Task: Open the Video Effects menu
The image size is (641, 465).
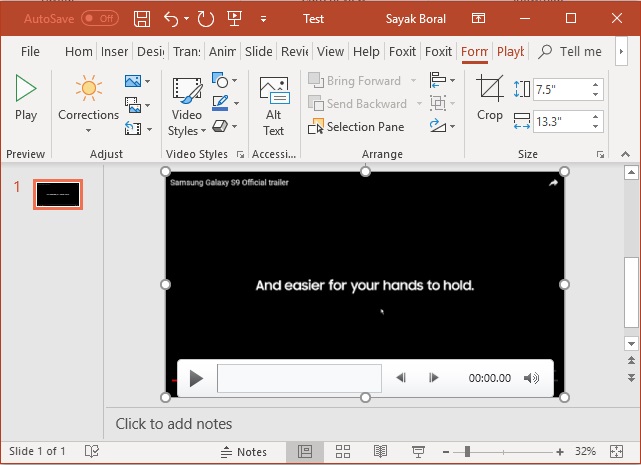Action: click(224, 126)
